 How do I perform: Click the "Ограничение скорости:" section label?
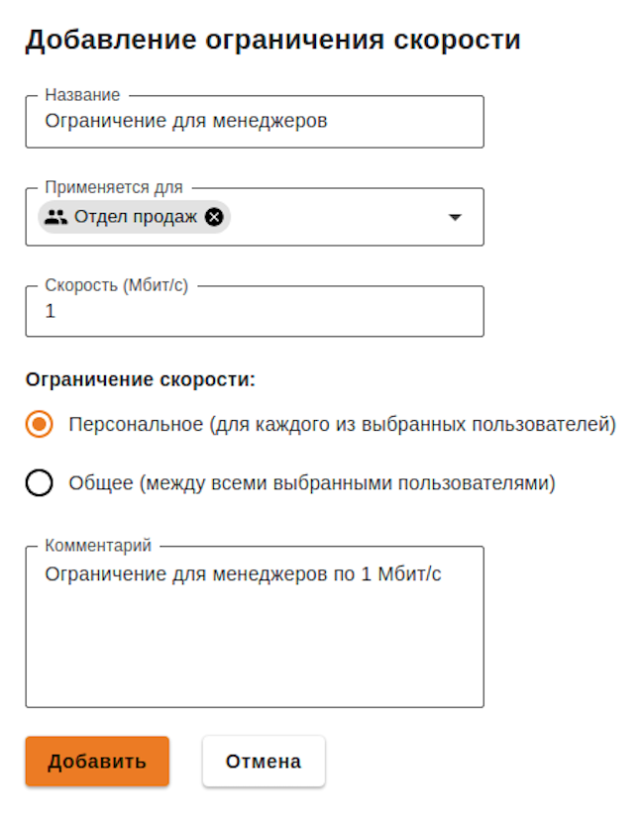coord(141,379)
